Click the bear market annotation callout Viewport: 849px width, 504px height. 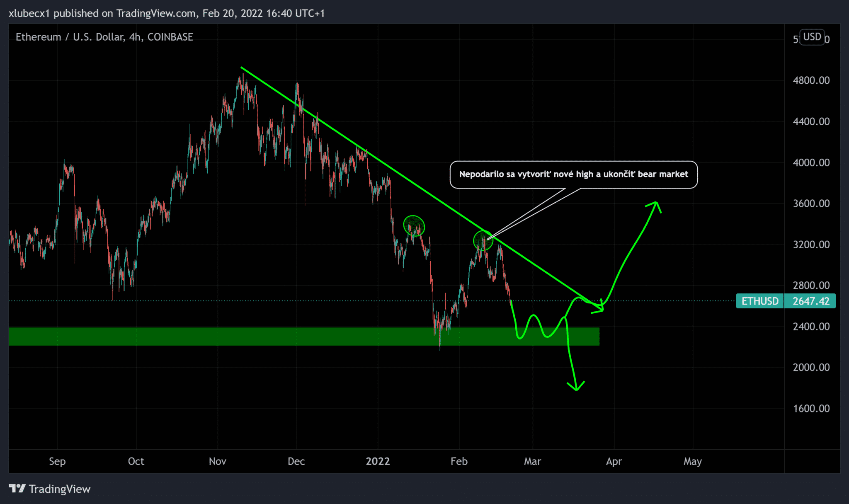point(573,174)
